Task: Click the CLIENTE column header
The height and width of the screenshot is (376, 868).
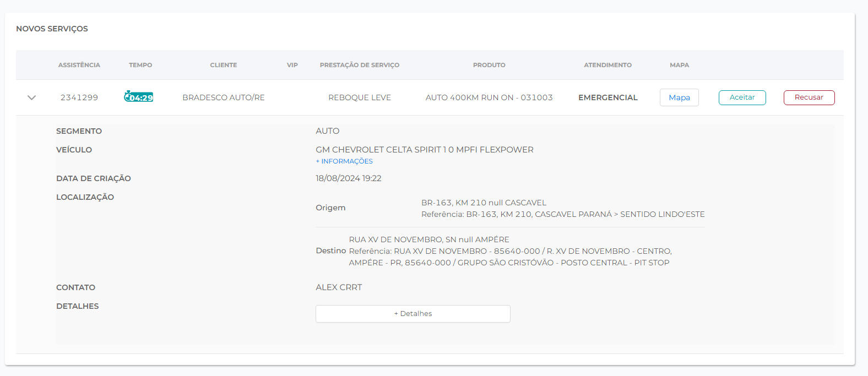Action: (224, 65)
